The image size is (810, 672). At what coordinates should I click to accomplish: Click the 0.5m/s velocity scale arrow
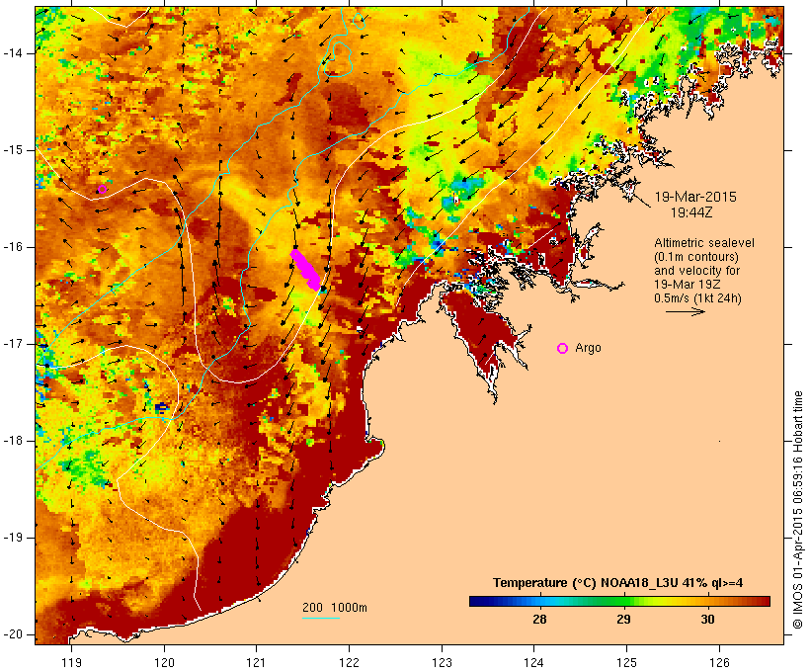click(x=685, y=311)
